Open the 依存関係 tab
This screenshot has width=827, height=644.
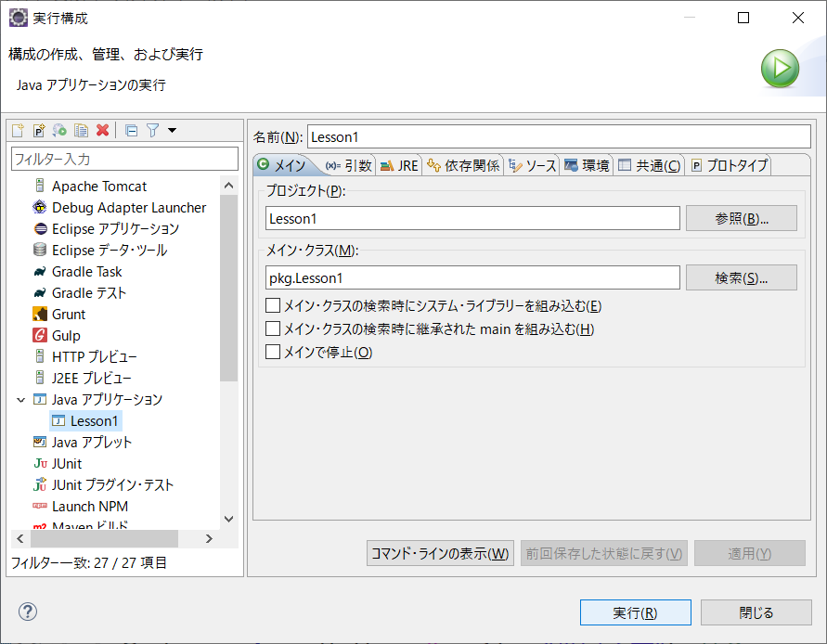click(463, 165)
